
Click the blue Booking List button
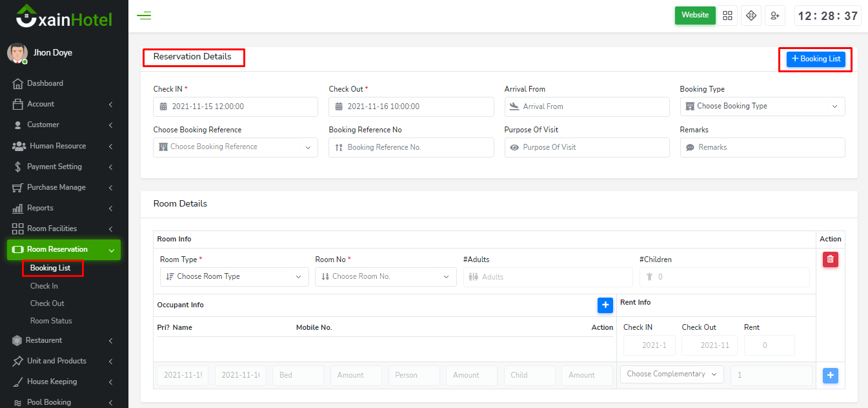816,59
